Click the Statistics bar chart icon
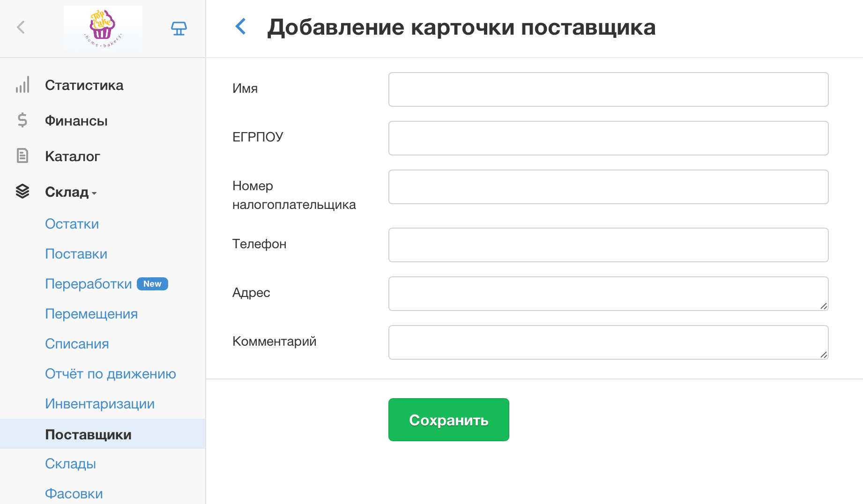Viewport: 863px width, 504px height. click(x=22, y=85)
